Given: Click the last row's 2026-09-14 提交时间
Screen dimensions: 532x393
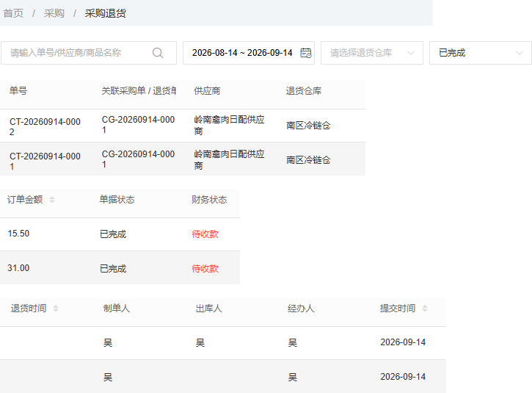Looking at the screenshot, I should pos(403,377).
